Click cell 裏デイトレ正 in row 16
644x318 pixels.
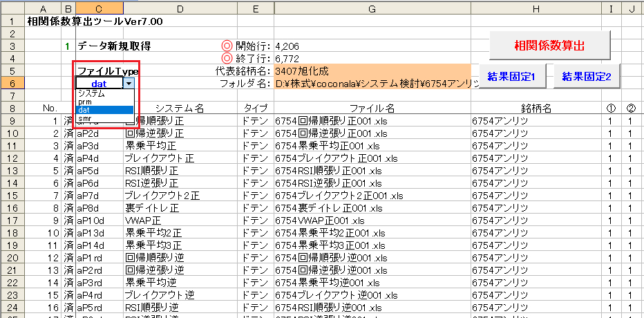[180, 208]
